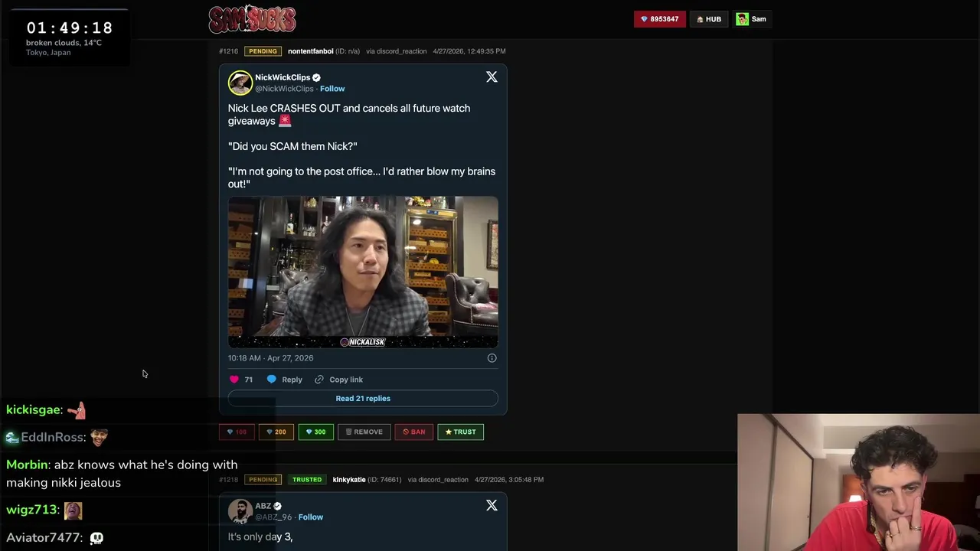Click the copy link chain icon
The width and height of the screenshot is (980, 551).
(x=319, y=380)
